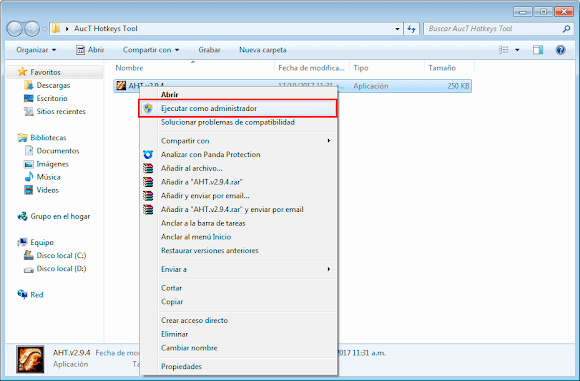
Task: Click the folder icon in address bar
Action: [x=56, y=28]
